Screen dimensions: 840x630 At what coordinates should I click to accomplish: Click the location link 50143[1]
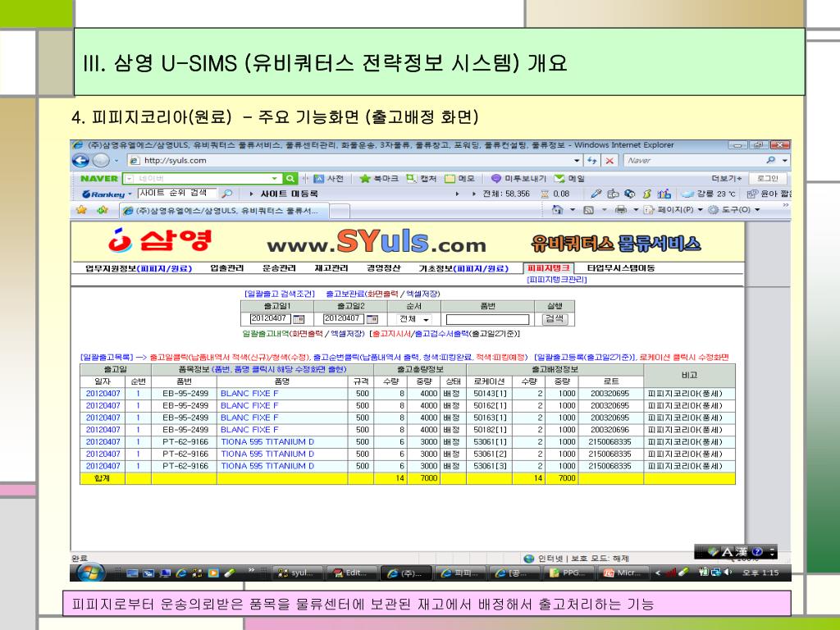click(491, 394)
